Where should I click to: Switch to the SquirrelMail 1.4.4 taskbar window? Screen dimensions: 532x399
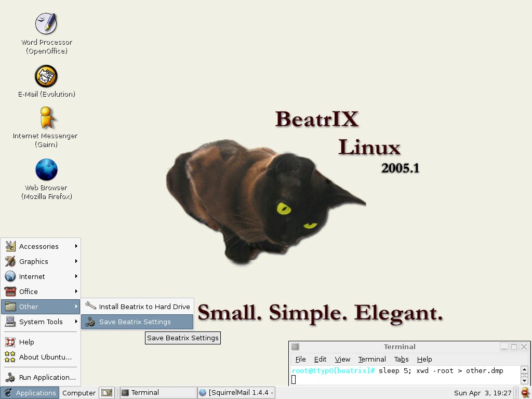[236, 393]
